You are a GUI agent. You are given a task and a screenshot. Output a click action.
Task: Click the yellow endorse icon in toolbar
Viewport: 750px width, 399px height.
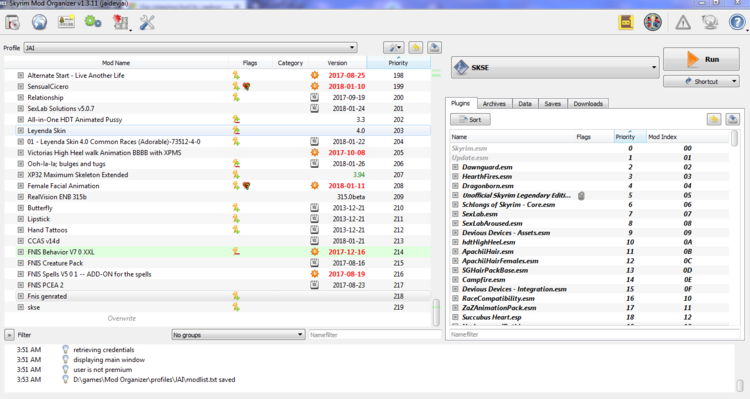click(x=626, y=22)
